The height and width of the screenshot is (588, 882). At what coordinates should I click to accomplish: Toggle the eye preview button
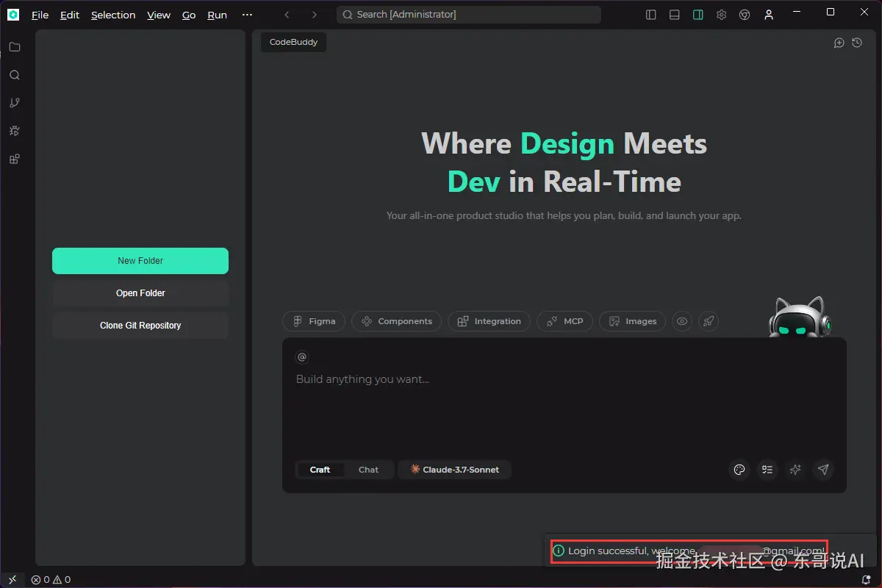pos(682,321)
